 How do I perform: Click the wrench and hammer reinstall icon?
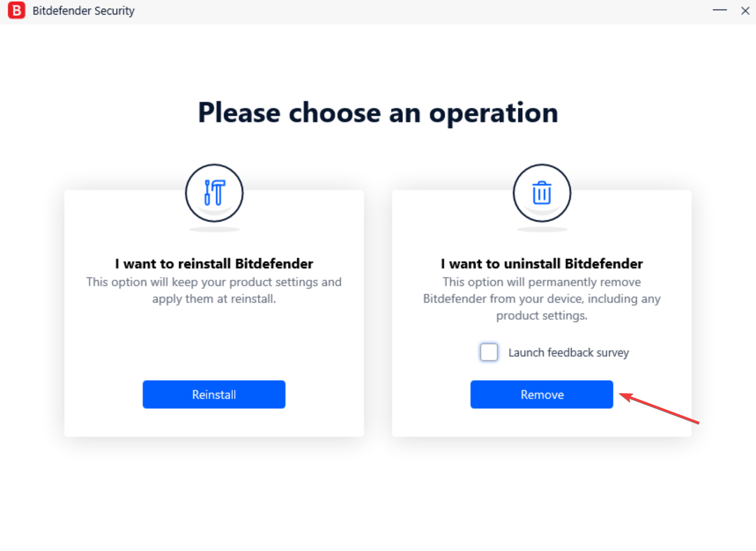(214, 193)
